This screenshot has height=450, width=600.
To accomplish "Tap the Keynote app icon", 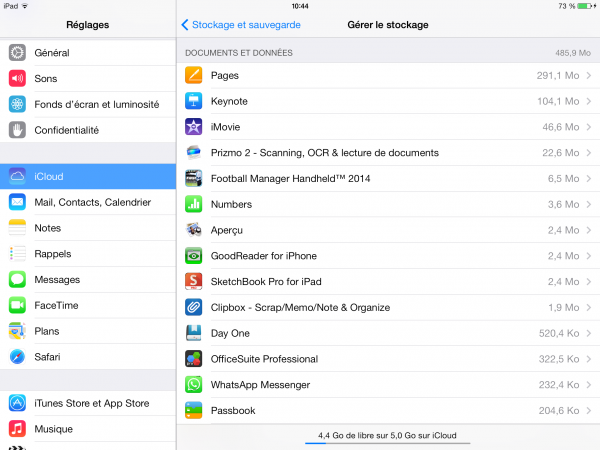I will pos(194,101).
